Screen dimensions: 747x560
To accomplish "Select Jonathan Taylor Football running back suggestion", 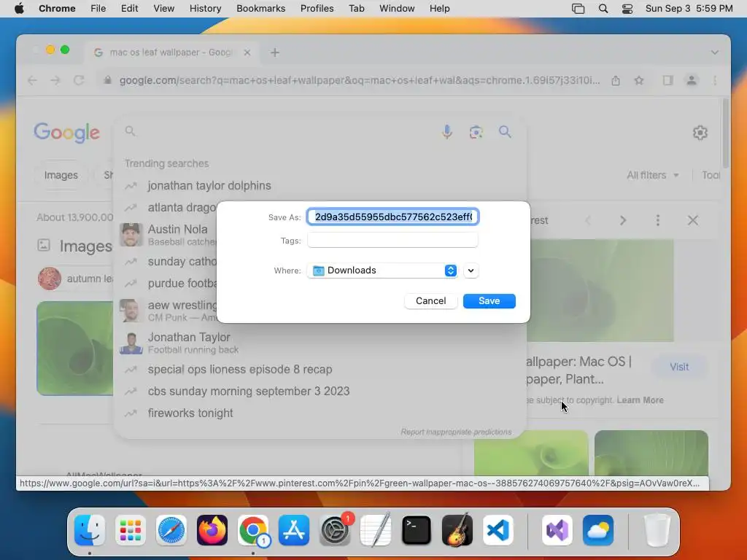I will [x=321, y=343].
